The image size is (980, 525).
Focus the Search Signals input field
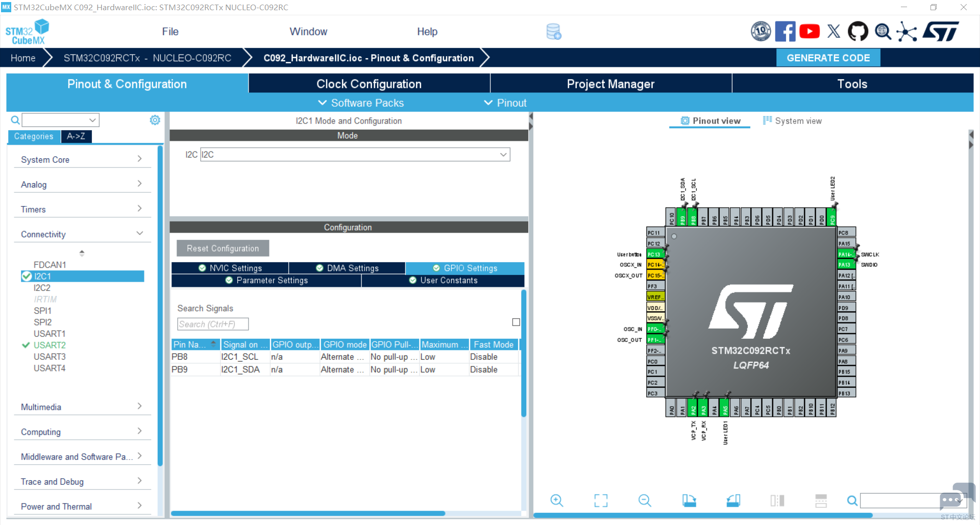pos(213,324)
